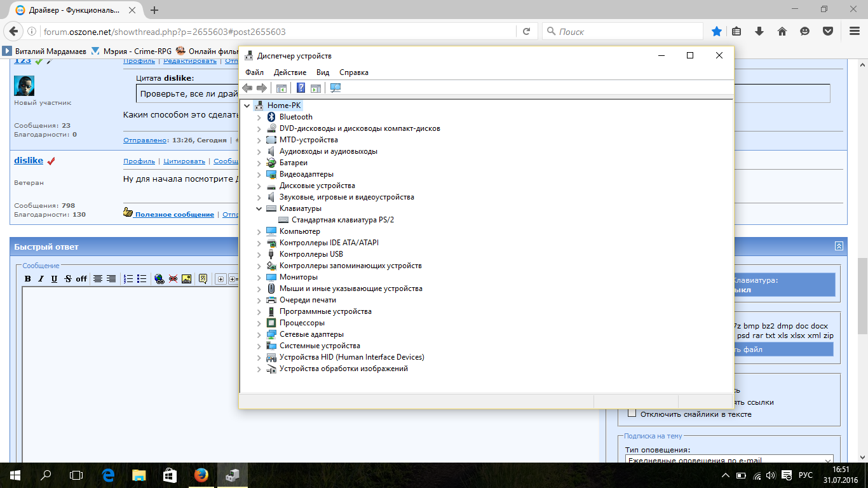Viewport: 868px width, 488px height.
Task: Open the dislike user profile link
Action: [29, 161]
